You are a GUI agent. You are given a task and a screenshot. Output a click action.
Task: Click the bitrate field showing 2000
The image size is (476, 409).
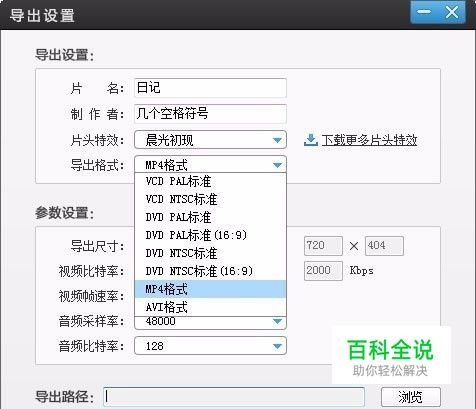pos(323,271)
